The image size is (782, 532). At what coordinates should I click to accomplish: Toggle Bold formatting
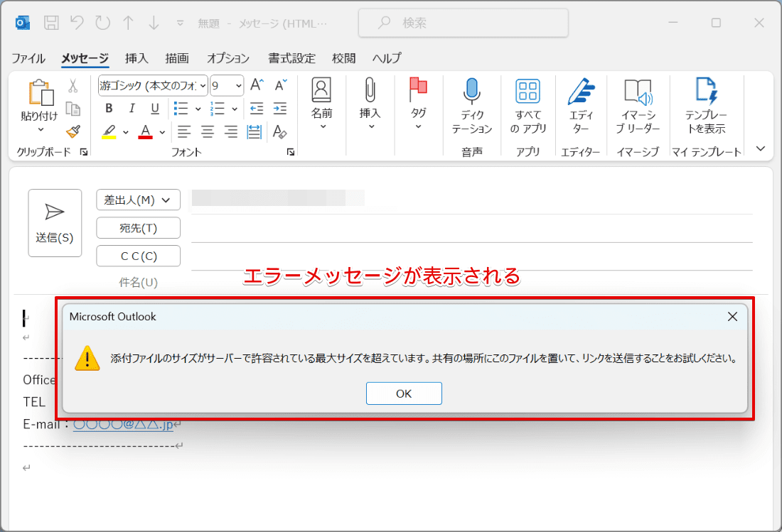point(109,108)
